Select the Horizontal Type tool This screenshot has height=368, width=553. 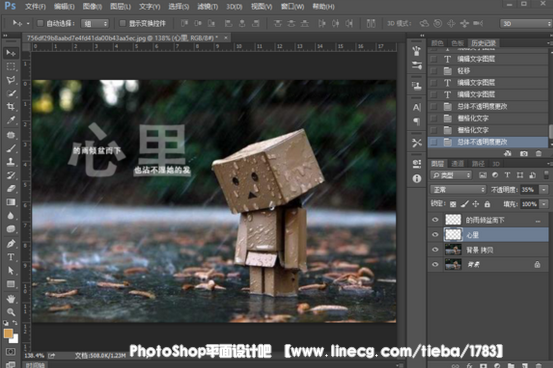pos(11,257)
